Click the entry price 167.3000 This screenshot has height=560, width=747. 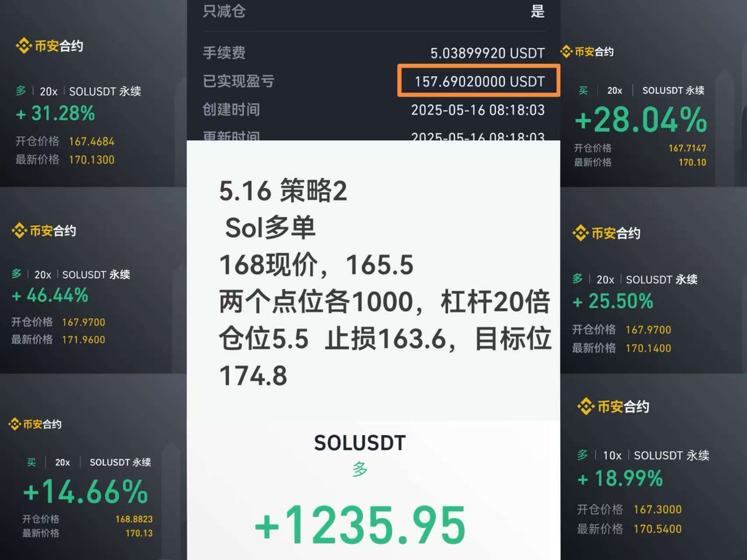(657, 510)
